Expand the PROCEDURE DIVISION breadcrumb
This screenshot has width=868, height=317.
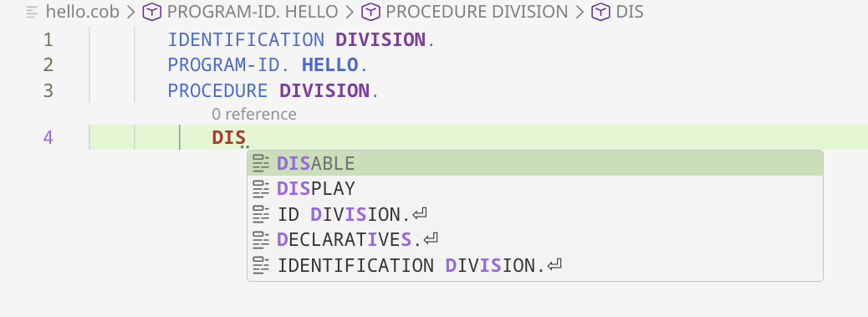[x=477, y=12]
